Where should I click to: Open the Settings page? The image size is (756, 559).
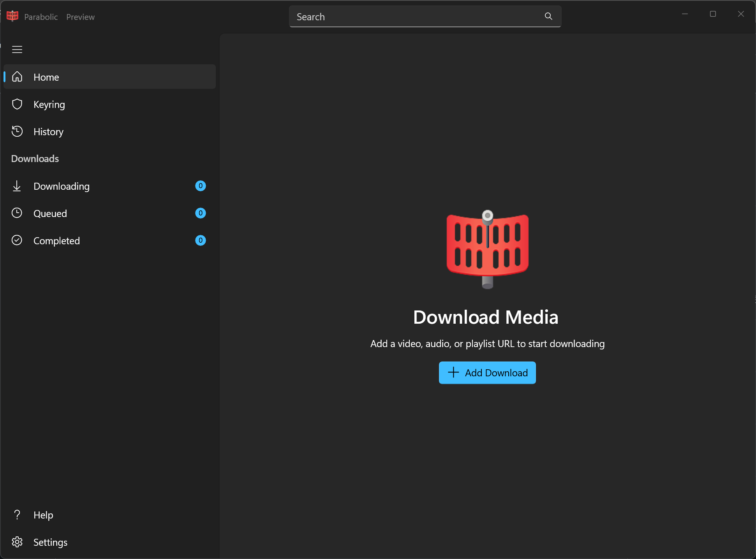pos(110,542)
